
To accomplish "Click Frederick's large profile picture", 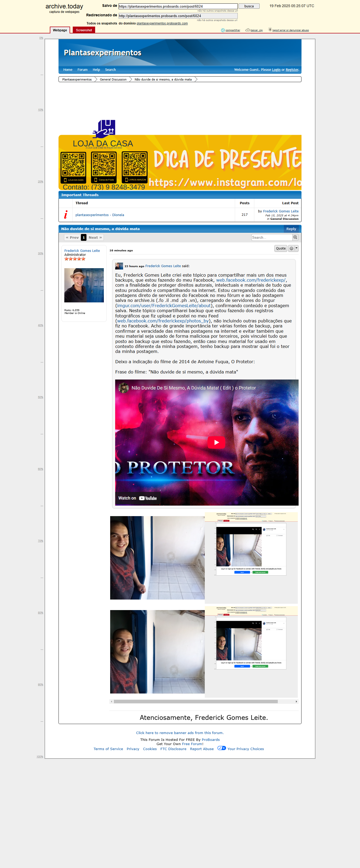I will [84, 285].
